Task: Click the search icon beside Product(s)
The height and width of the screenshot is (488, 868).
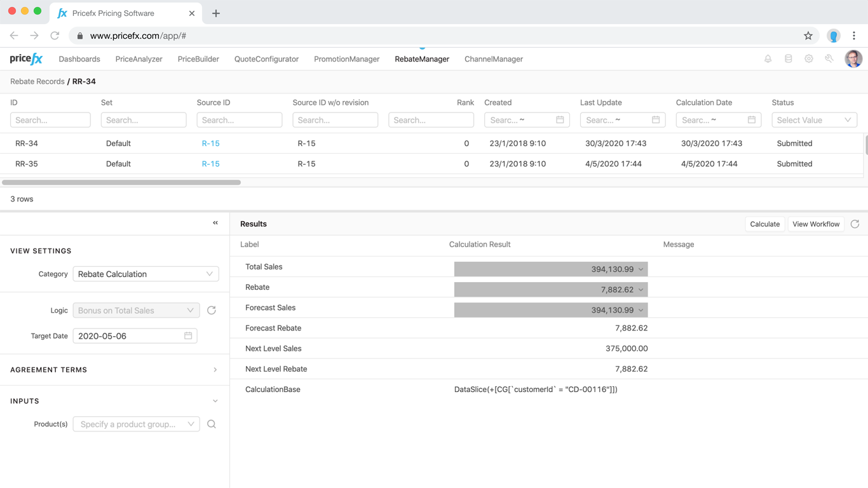Action: (212, 424)
